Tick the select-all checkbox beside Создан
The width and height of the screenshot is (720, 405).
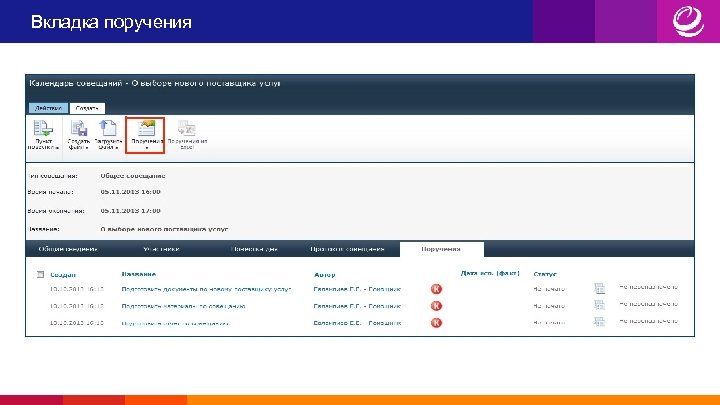point(40,275)
